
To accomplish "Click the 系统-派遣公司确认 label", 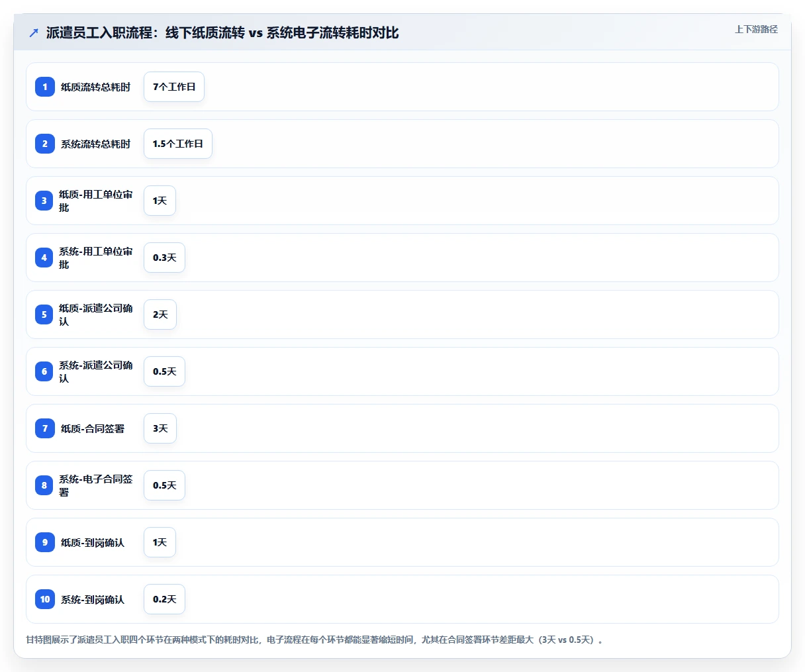I will pos(96,371).
